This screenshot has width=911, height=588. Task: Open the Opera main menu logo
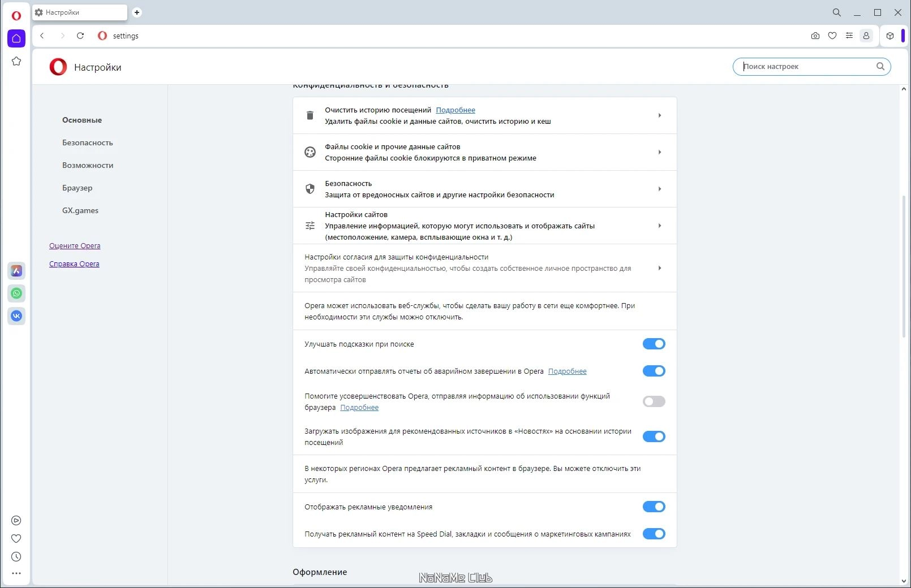click(16, 15)
